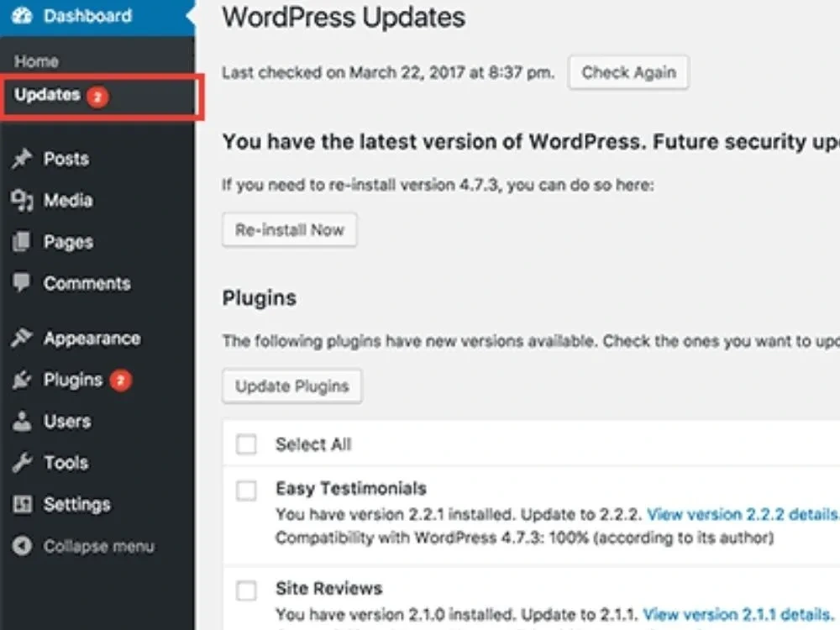Click the Media icon in sidebar
This screenshot has height=630, width=840.
tap(22, 200)
